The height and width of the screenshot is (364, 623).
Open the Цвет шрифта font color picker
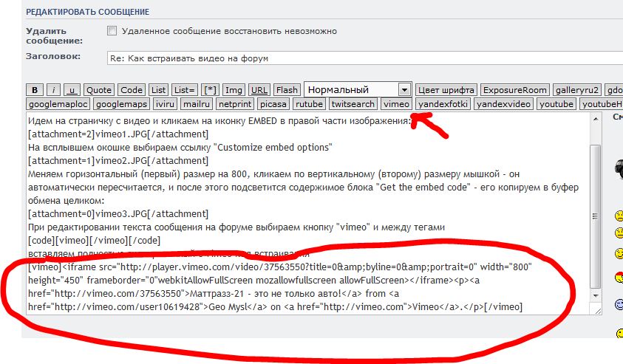[446, 90]
